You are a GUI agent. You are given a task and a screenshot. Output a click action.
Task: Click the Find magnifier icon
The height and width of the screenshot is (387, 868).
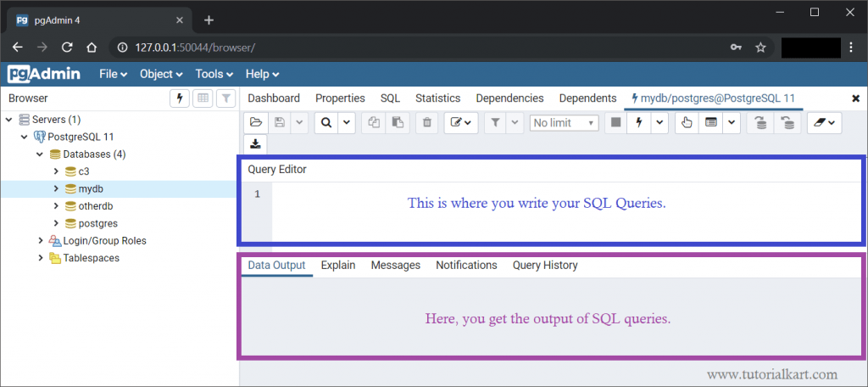click(x=326, y=123)
